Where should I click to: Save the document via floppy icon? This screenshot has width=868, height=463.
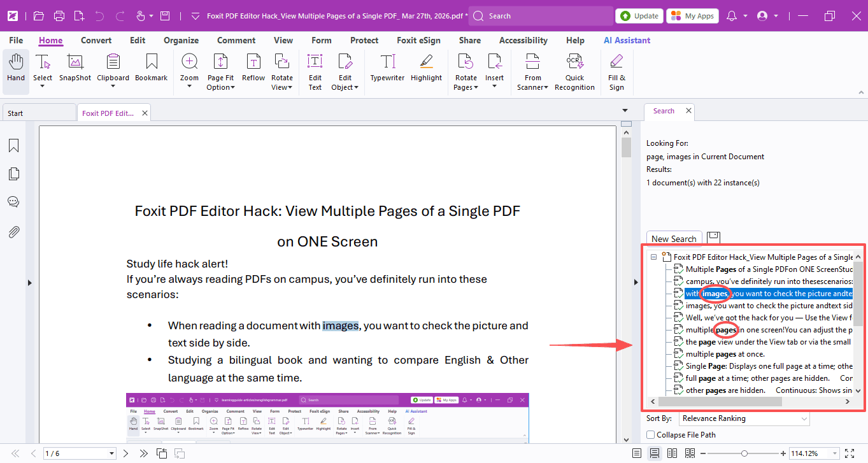pos(165,16)
